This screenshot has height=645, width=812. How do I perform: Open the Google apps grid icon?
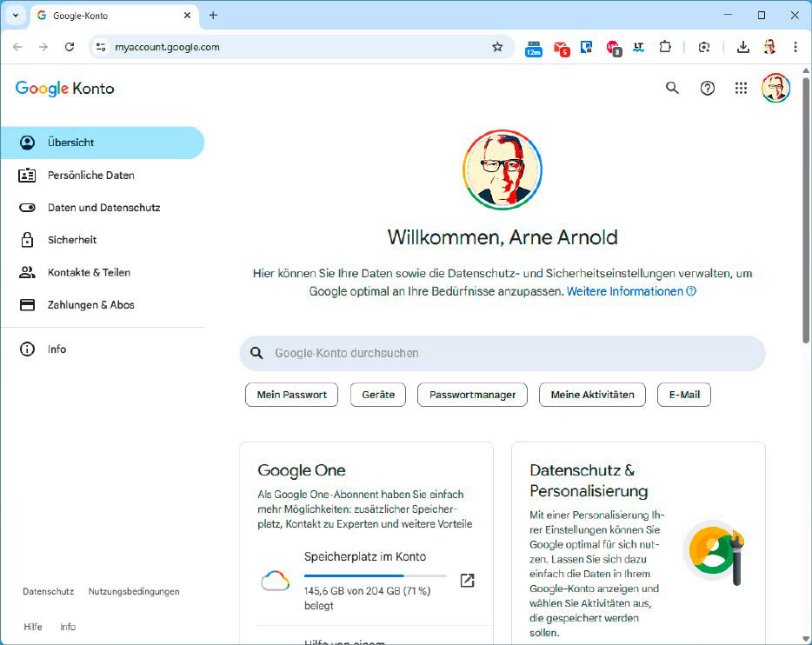tap(741, 88)
